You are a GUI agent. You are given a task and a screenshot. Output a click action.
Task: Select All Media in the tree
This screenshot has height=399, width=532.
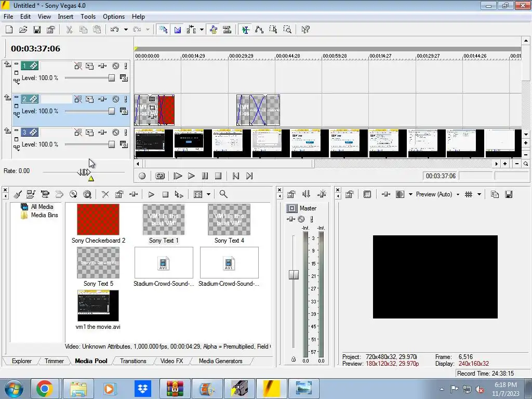click(42, 207)
